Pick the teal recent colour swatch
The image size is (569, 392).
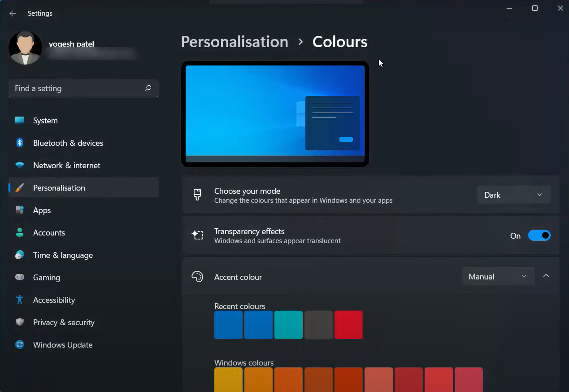tap(288, 325)
